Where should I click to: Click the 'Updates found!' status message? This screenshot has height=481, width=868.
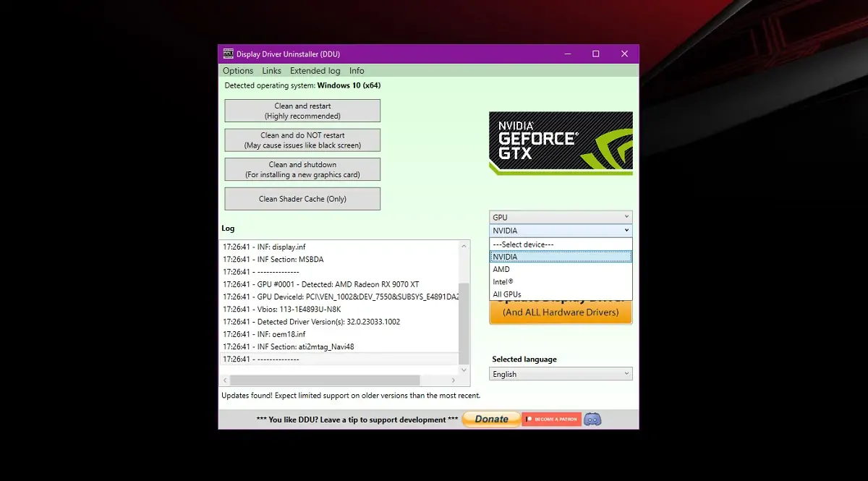[x=351, y=396]
